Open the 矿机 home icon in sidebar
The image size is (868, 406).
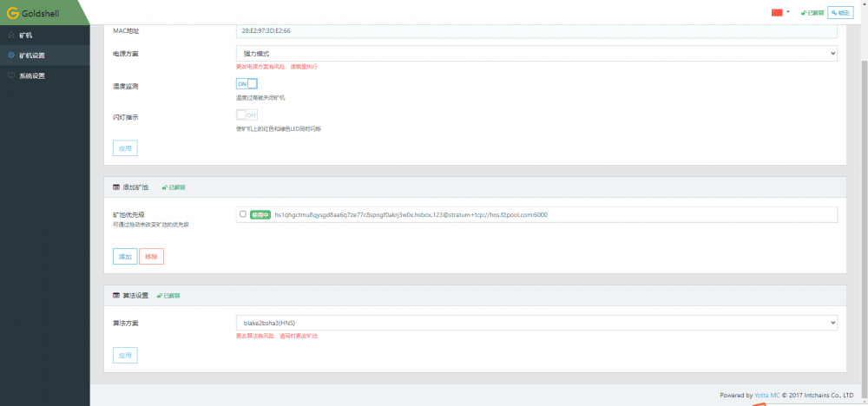coord(11,36)
